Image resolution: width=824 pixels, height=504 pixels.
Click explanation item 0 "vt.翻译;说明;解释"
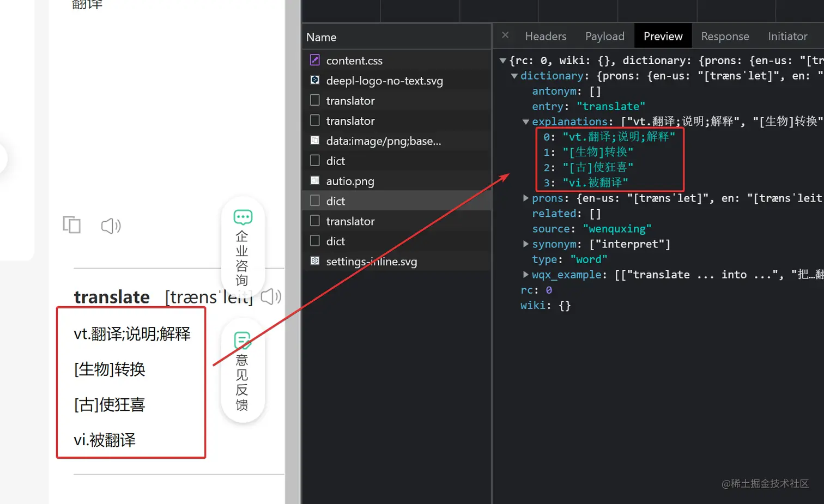pyautogui.click(x=609, y=137)
